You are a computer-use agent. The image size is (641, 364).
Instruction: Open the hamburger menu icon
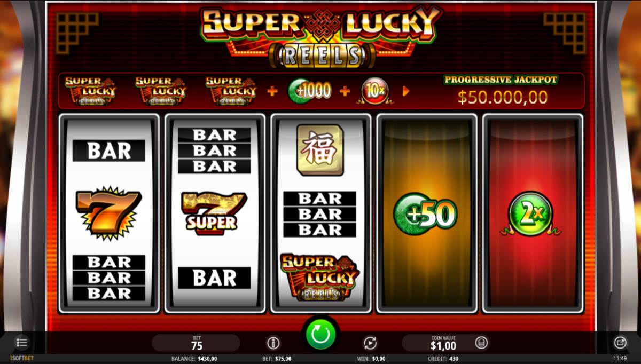pos(22,343)
